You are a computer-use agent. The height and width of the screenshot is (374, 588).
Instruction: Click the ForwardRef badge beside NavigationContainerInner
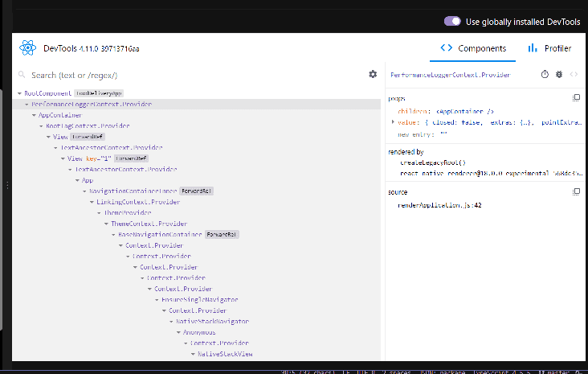click(196, 191)
